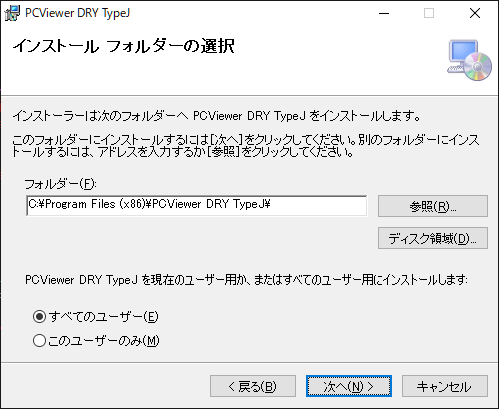Image resolution: width=499 pixels, height=409 pixels.
Task: Close the installer with the X icon
Action: coord(475,13)
